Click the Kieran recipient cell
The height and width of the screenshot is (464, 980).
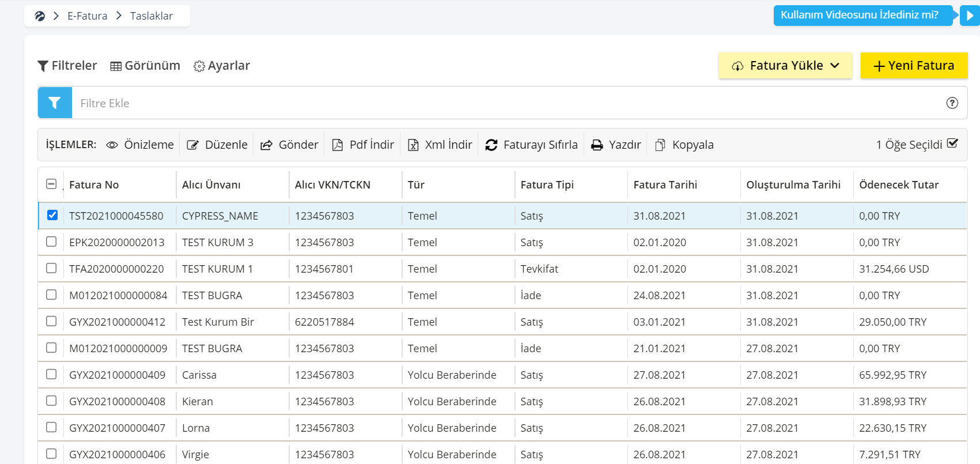coord(198,402)
